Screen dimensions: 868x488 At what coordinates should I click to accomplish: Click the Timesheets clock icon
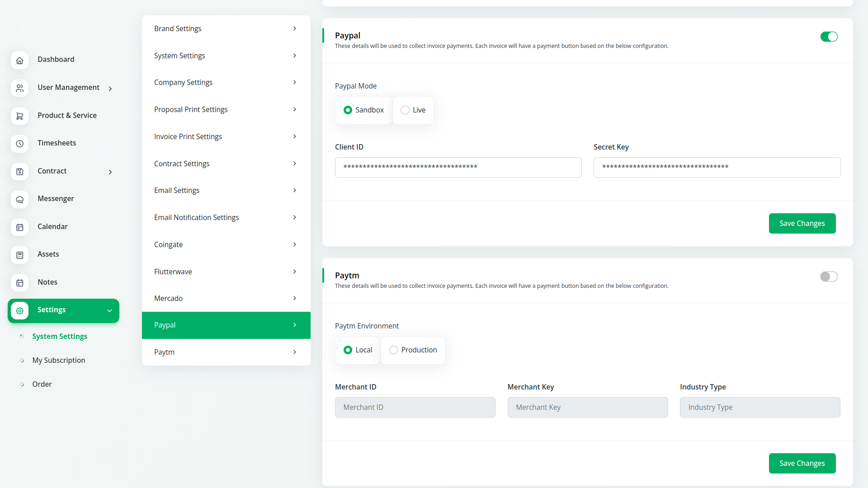click(x=19, y=144)
